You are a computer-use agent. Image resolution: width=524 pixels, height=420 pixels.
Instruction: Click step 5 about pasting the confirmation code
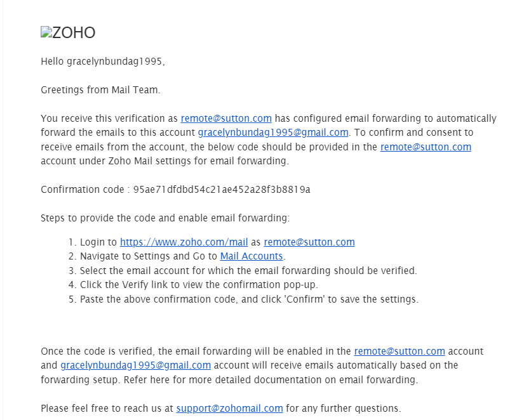(x=244, y=299)
